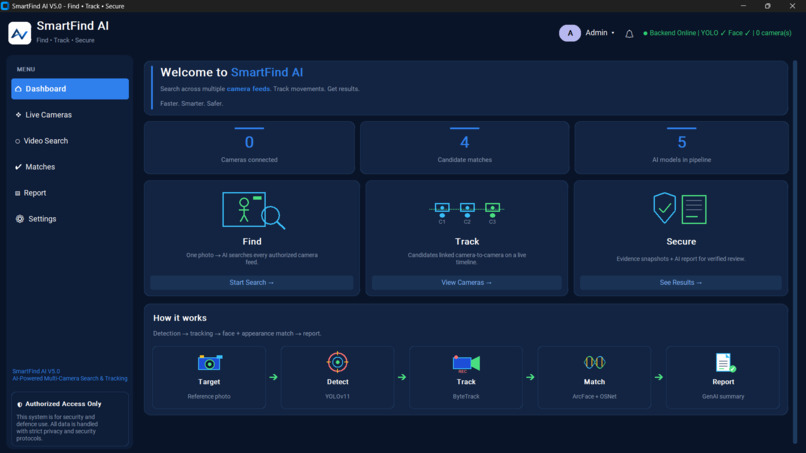Click the title bar app icon
This screenshot has width=806, height=453.
(5, 6)
